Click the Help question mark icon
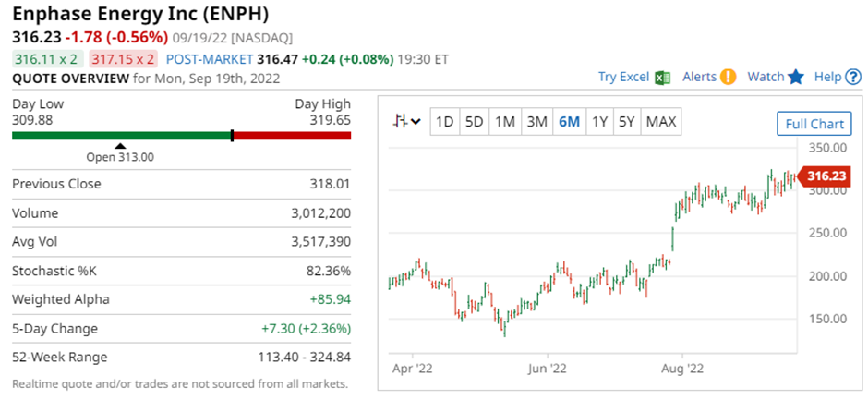Image resolution: width=868 pixels, height=400 pixels. [853, 78]
